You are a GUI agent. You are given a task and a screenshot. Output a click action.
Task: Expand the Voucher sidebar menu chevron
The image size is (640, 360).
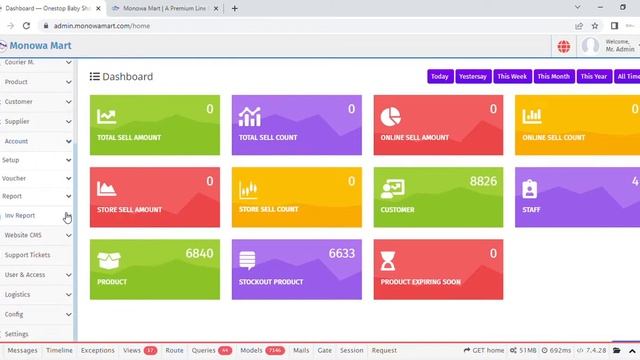(68, 178)
